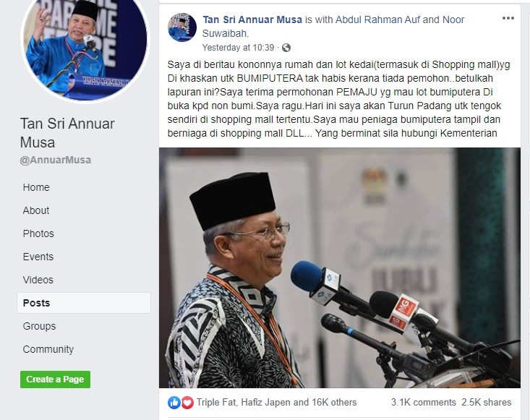Open the Groups section
This screenshot has width=530, height=420.
click(x=40, y=326)
